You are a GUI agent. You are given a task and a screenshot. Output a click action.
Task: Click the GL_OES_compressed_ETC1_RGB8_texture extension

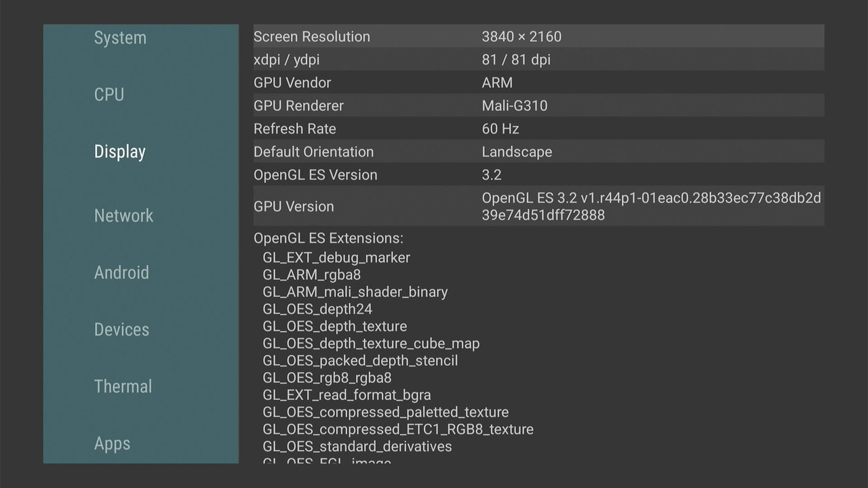click(x=398, y=429)
